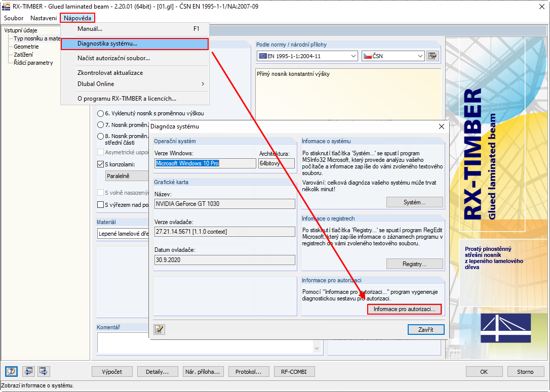Open the Paralelně dropdown
The image size is (550, 392).
127,176
